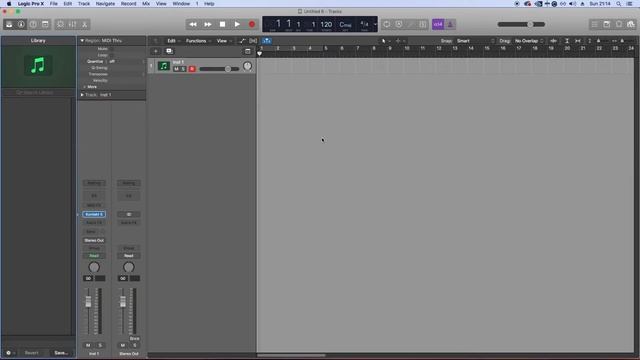The height and width of the screenshot is (360, 640).
Task: Open Smart Controls button
Action: (60, 24)
